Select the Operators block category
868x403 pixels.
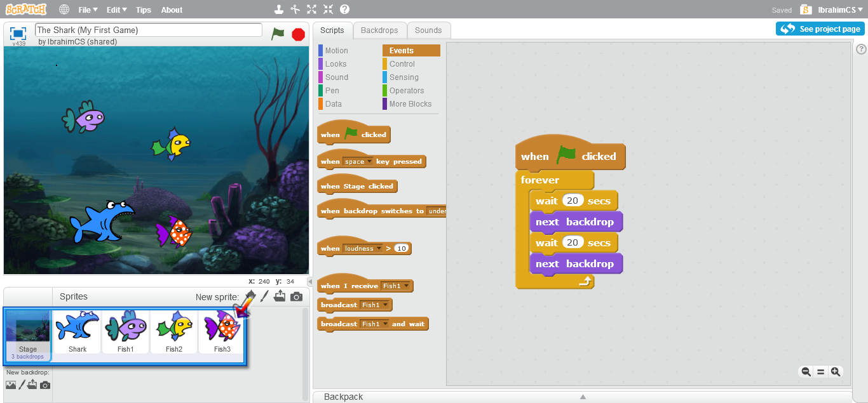(x=411, y=91)
